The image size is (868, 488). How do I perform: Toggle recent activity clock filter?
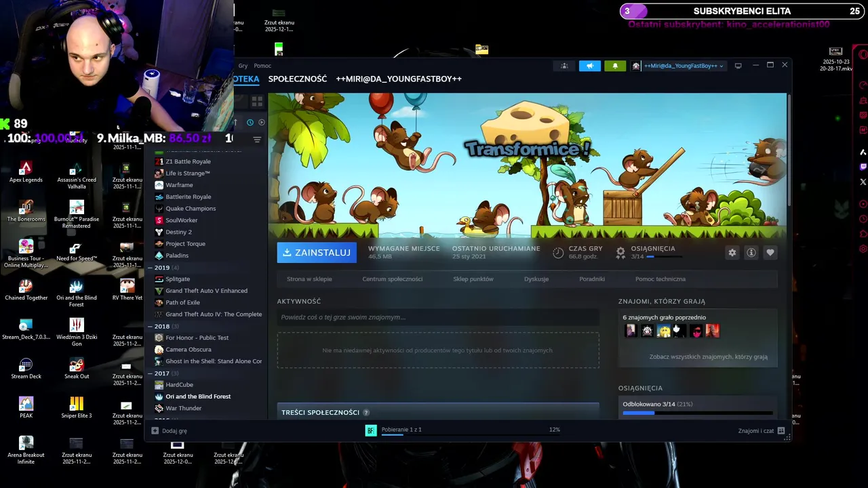[250, 122]
